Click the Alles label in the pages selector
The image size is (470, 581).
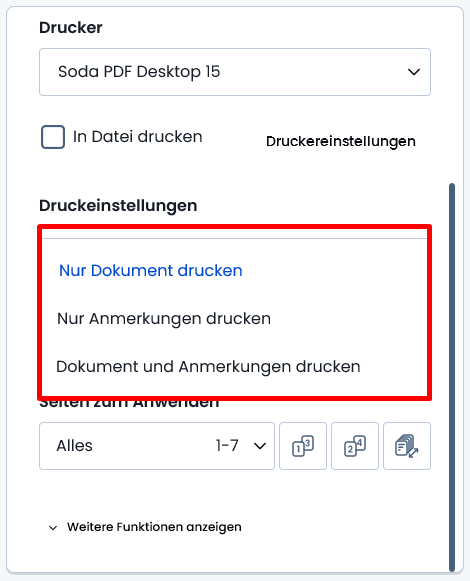click(74, 446)
